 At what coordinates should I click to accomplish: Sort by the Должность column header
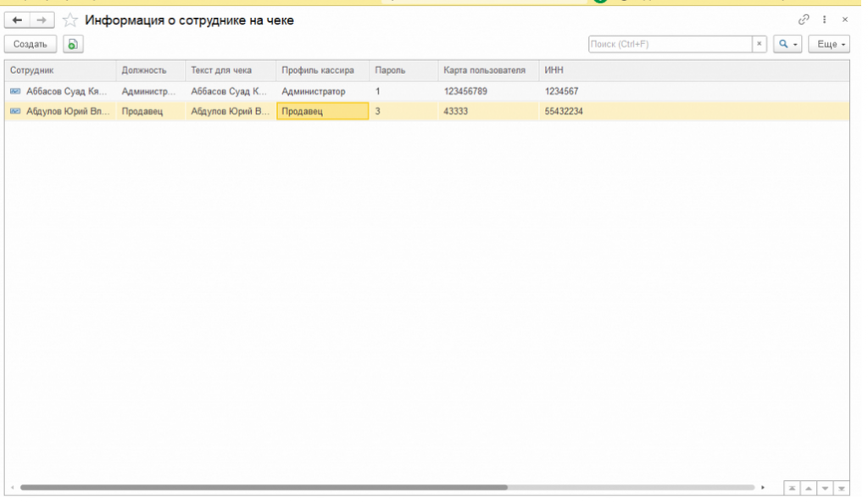[x=151, y=70]
